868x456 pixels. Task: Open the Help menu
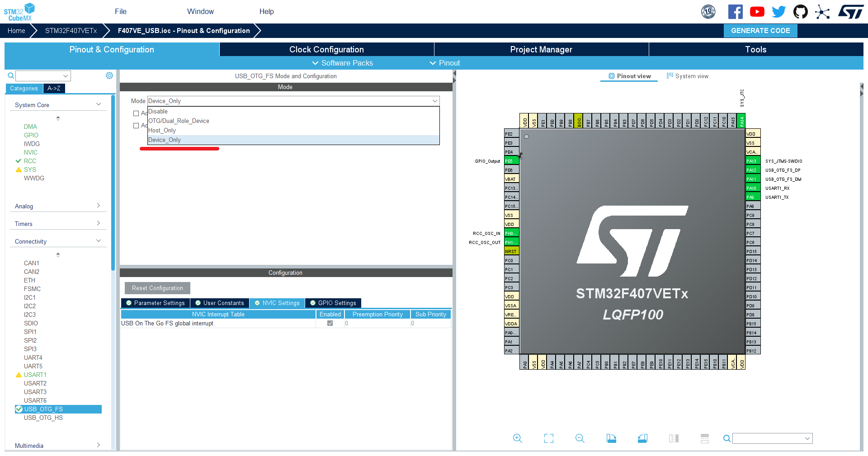(x=267, y=11)
